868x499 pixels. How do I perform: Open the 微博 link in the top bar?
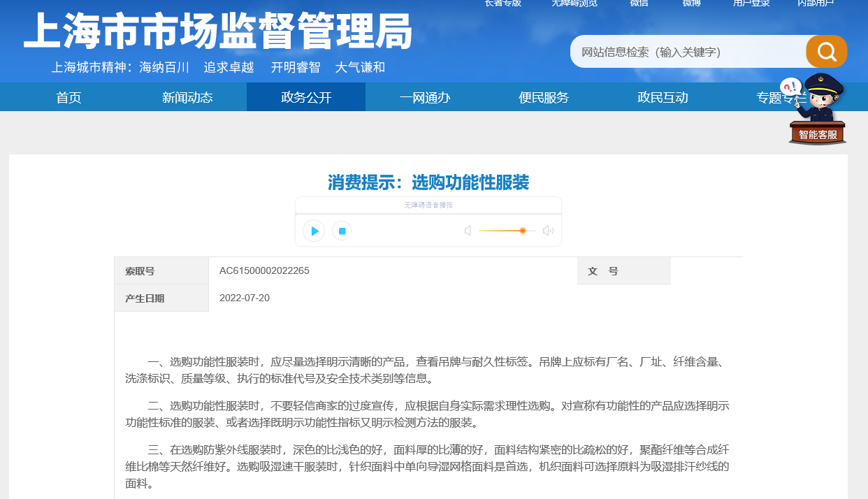coord(692,3)
